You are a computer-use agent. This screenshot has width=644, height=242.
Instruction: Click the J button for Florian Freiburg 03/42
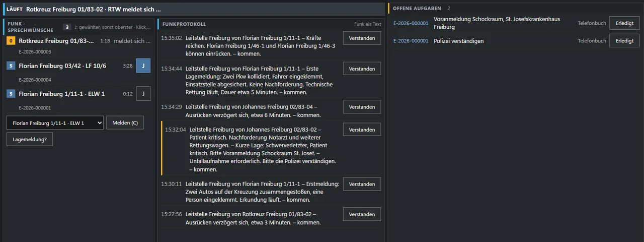click(x=143, y=66)
